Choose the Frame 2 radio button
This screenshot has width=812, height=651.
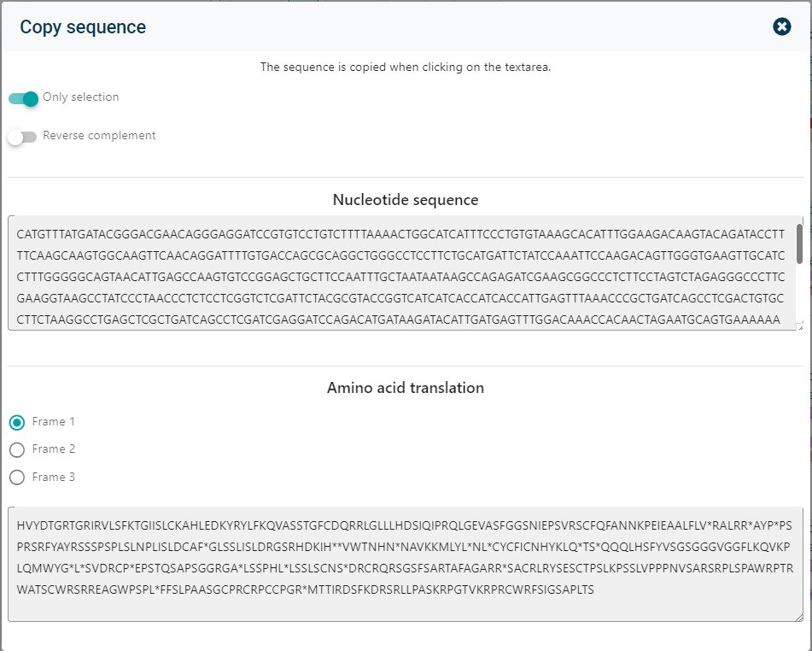pyautogui.click(x=16, y=449)
